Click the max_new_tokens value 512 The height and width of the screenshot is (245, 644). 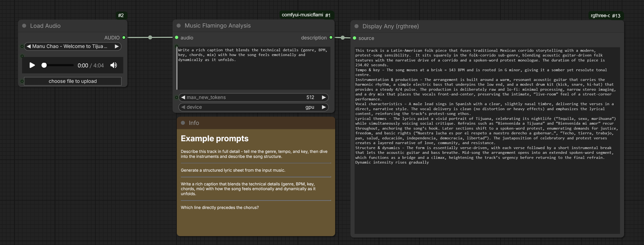pos(310,97)
